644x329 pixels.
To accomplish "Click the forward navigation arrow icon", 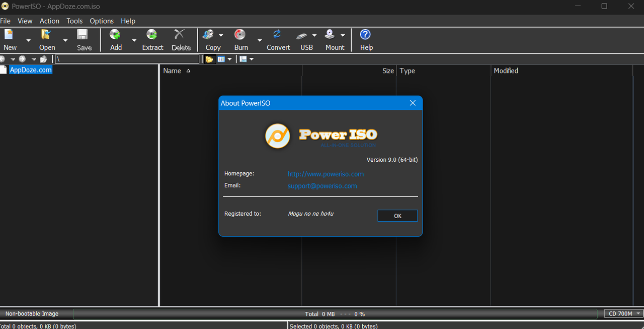I will point(22,59).
